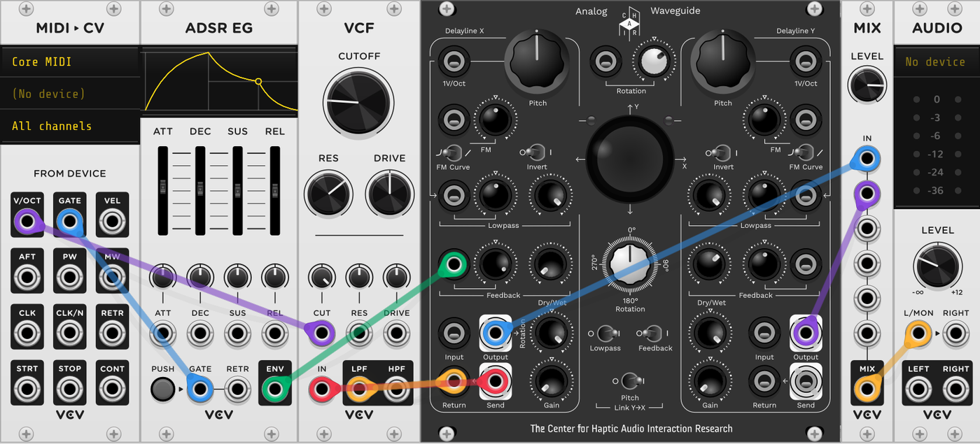
Task: Click the VCF HPF output jack
Action: (x=396, y=389)
